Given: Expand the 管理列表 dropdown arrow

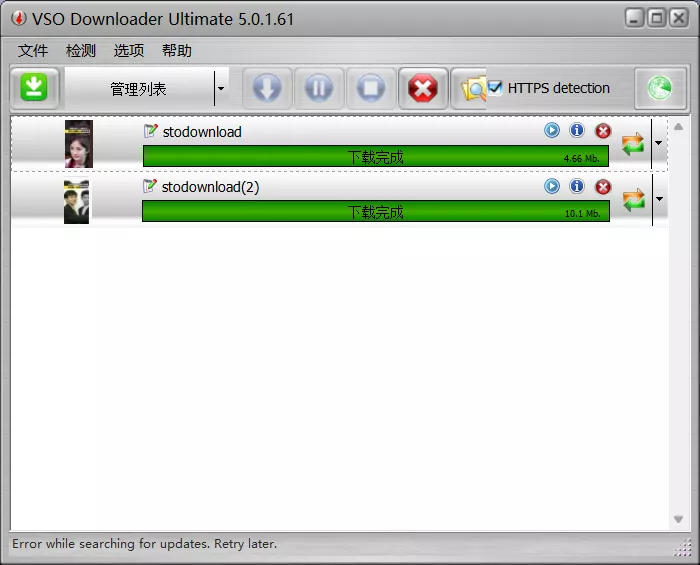Looking at the screenshot, I should click(220, 89).
